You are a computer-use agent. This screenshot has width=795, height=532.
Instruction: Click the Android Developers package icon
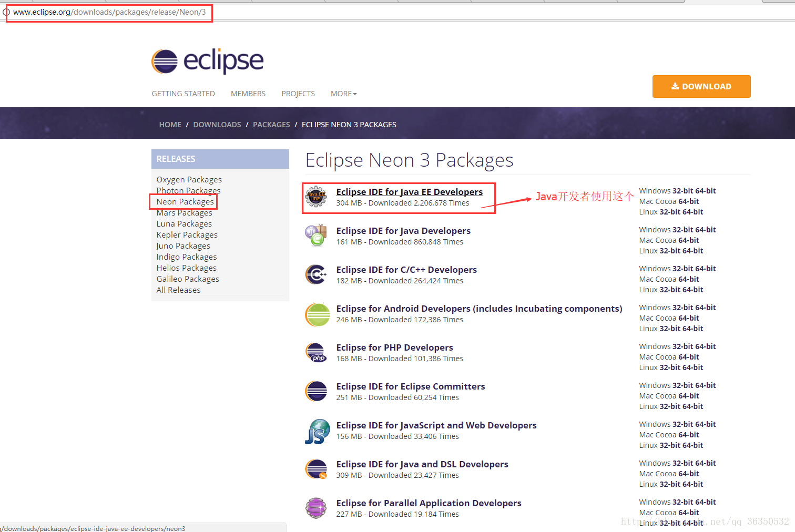click(317, 314)
